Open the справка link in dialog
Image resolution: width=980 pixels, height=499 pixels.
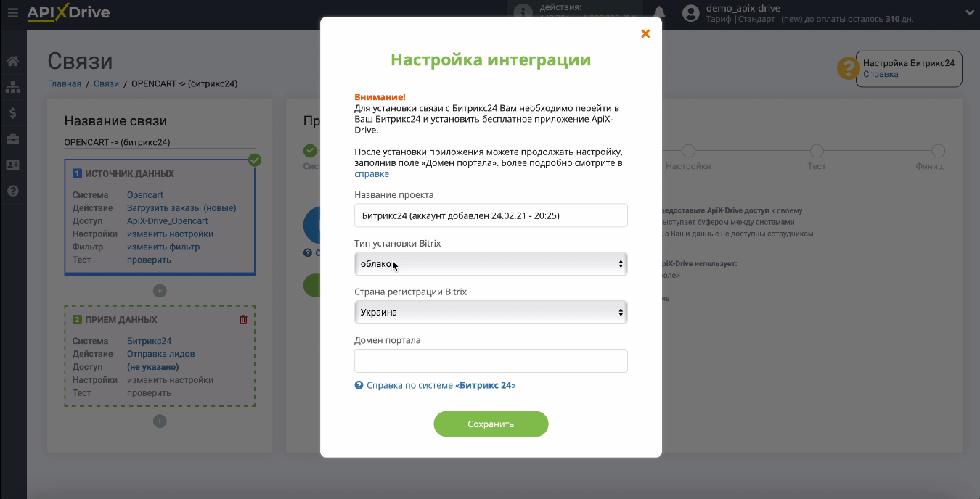[x=372, y=174]
